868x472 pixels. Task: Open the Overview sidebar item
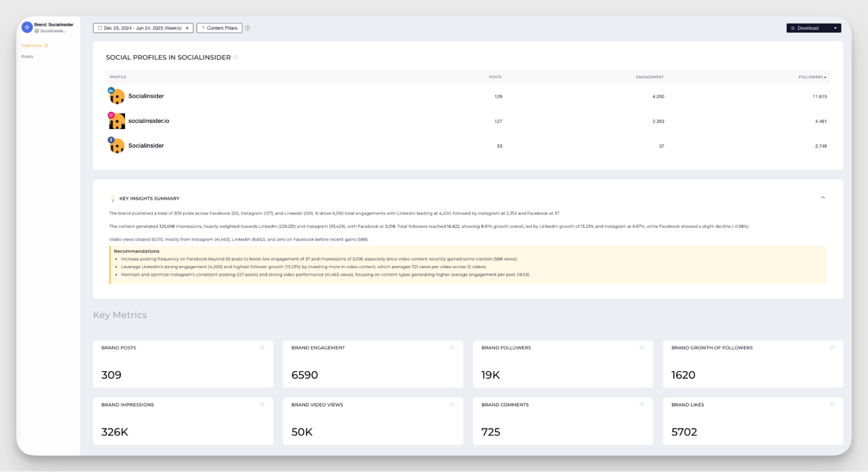(31, 45)
